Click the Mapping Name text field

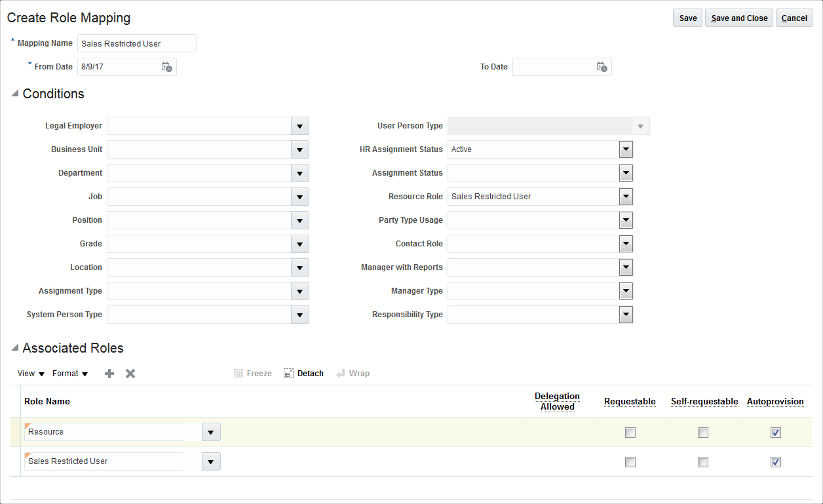136,43
